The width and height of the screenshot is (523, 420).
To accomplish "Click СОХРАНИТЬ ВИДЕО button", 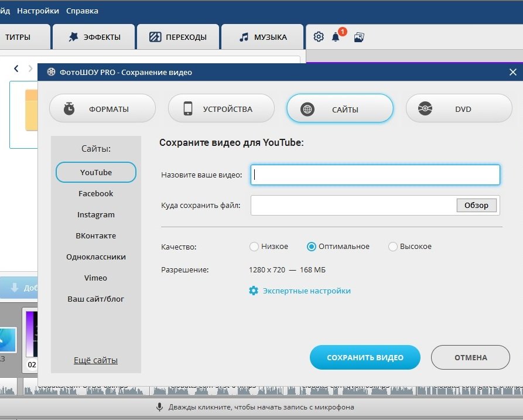I will coord(365,357).
